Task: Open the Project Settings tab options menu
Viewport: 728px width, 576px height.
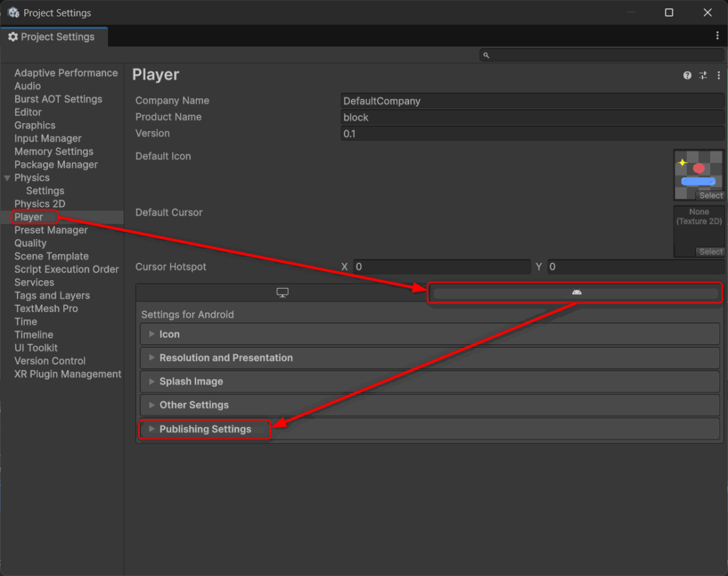Action: click(717, 36)
